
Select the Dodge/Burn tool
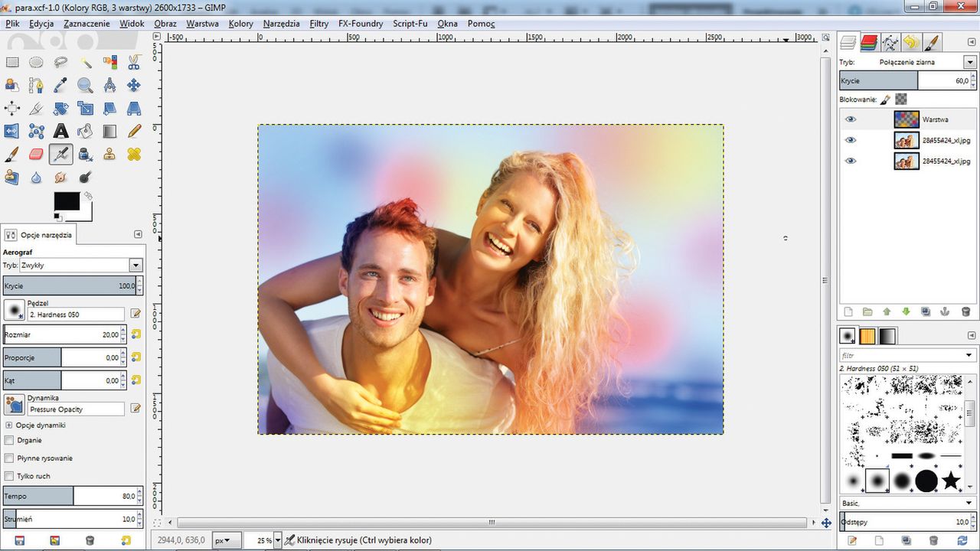tap(85, 178)
